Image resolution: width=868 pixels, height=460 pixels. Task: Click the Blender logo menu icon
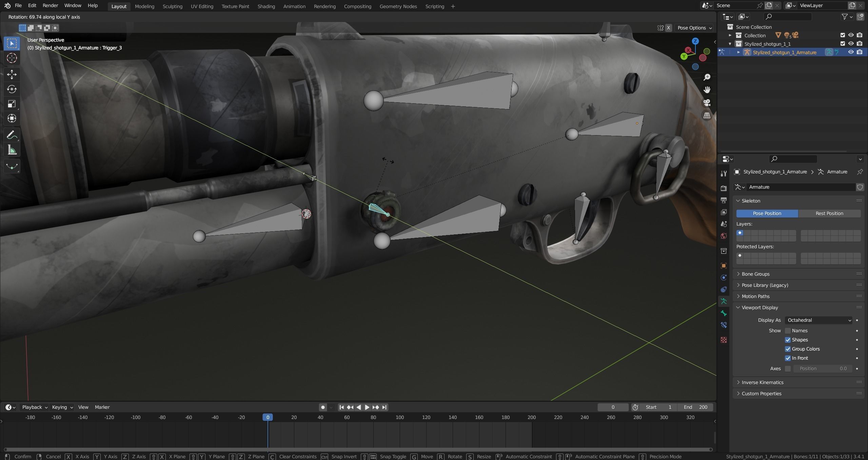tap(7, 6)
